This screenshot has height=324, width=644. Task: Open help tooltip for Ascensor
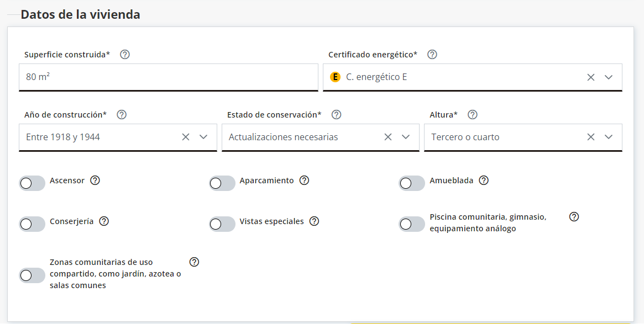(95, 180)
